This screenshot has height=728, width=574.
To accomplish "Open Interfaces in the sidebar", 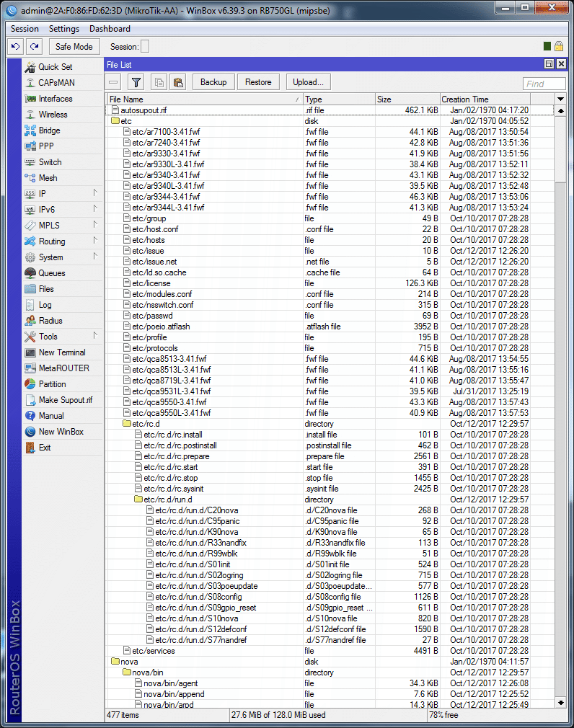I will click(x=56, y=99).
